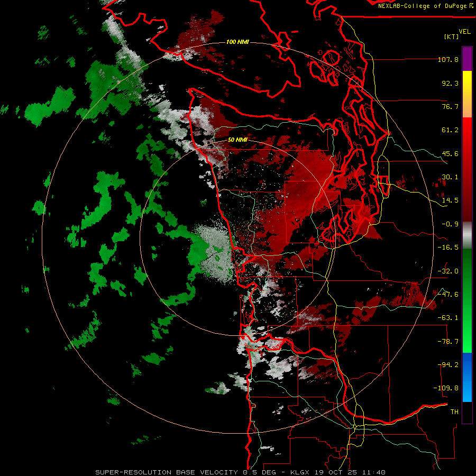Click the [KT] units label
The width and height of the screenshot is (476, 476).
point(452,36)
